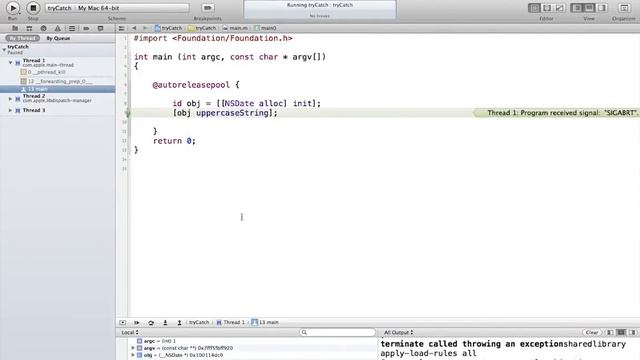Toggle the Utilities pane view button
The height and width of the screenshot is (360, 640).
tap(602, 8)
